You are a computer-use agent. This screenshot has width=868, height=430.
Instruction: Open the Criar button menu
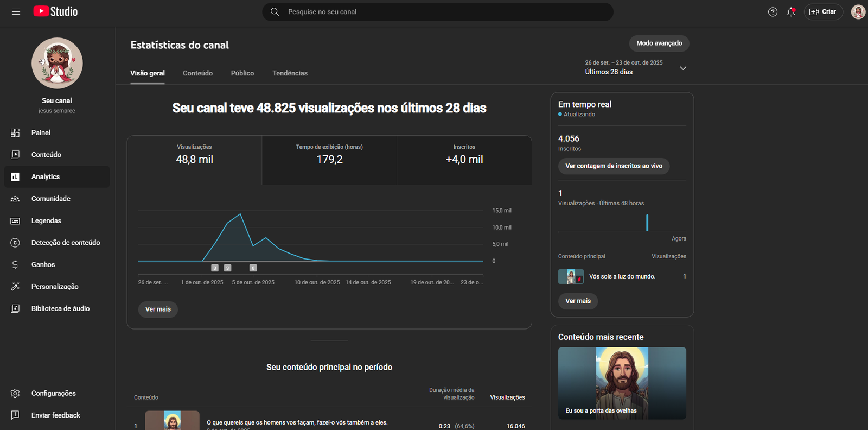823,12
